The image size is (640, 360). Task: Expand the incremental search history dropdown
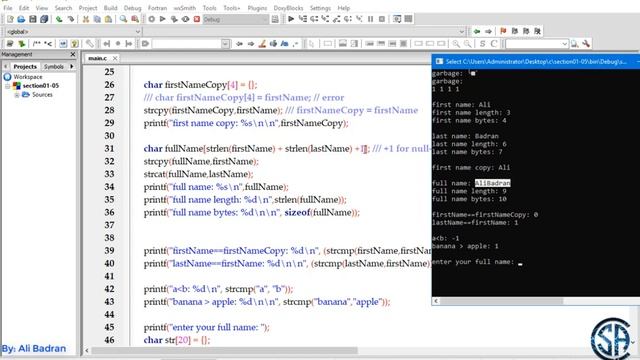coord(225,44)
